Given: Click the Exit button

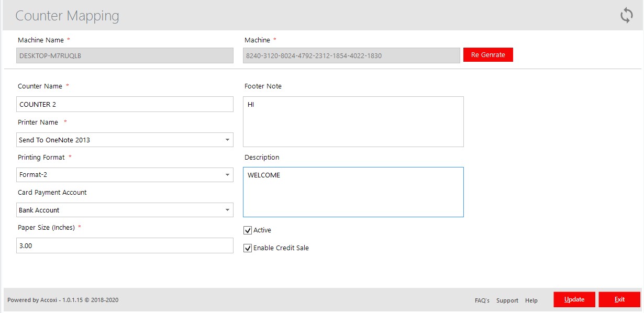Looking at the screenshot, I should (x=619, y=299).
